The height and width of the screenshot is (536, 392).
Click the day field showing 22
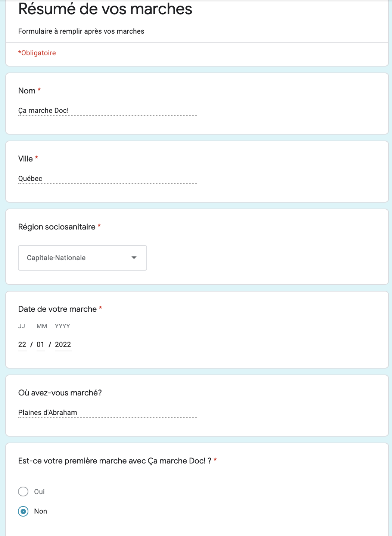tap(22, 345)
